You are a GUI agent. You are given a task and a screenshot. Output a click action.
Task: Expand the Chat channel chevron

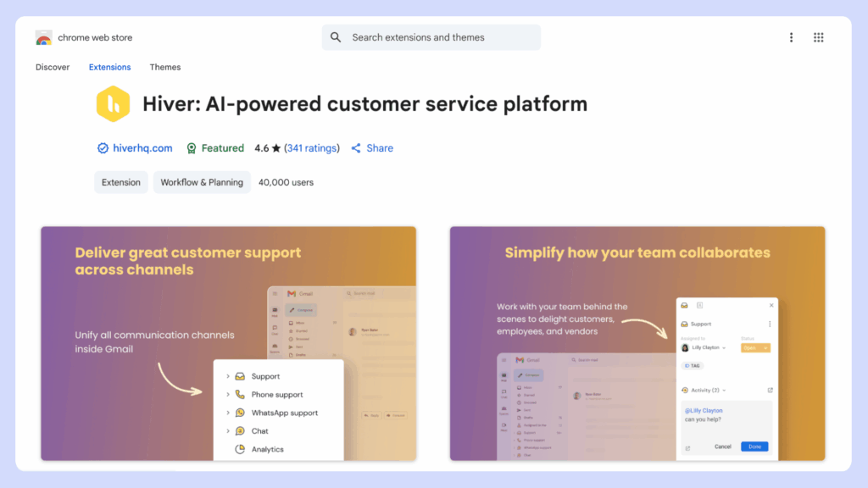228,431
